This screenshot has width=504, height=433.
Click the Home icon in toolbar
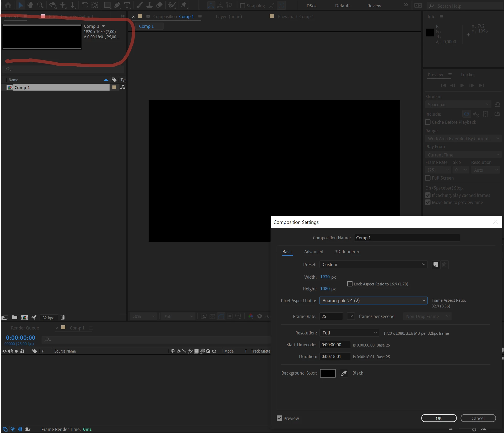8,5
